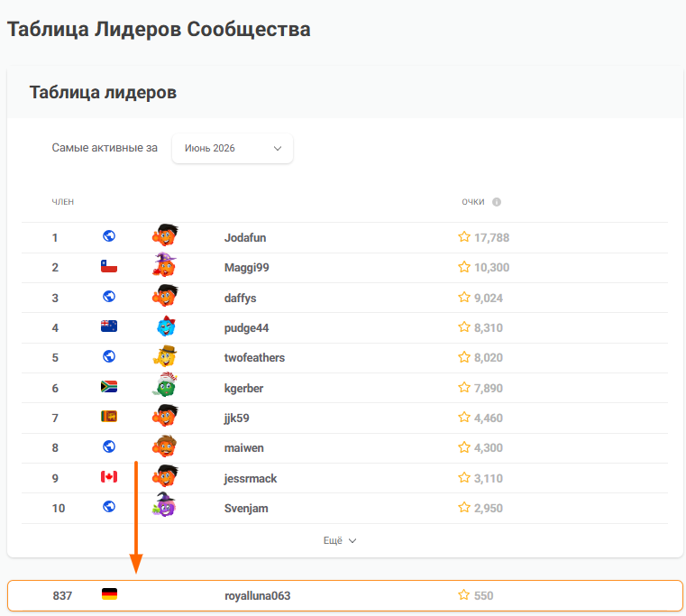Viewport: 686px width, 616px height.
Task: Click jessrmack's avatar
Action: 165,476
